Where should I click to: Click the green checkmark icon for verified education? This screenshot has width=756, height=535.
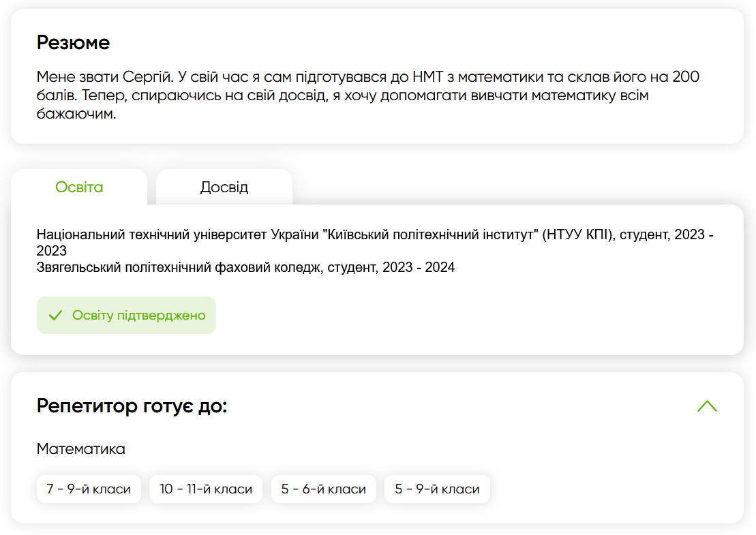coord(55,316)
